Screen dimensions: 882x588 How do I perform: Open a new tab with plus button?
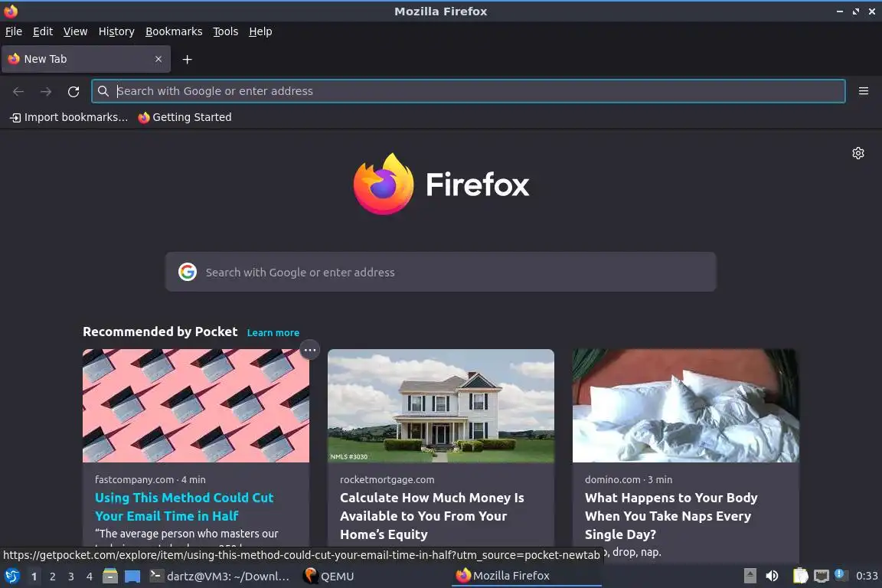click(188, 59)
